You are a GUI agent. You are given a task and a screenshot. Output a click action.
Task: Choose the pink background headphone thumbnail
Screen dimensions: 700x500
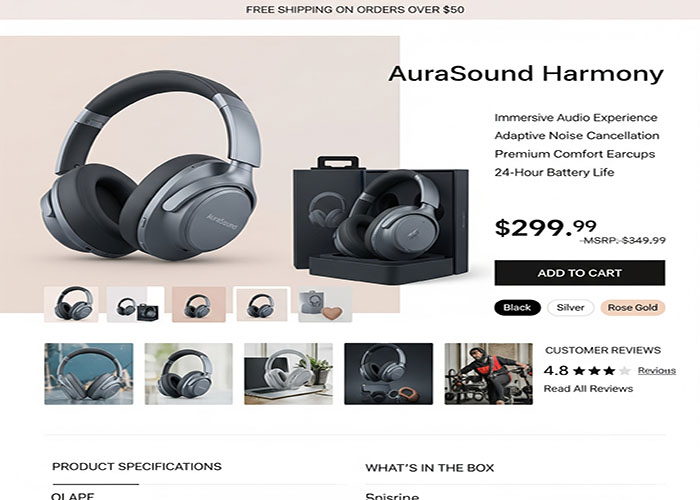(x=199, y=304)
